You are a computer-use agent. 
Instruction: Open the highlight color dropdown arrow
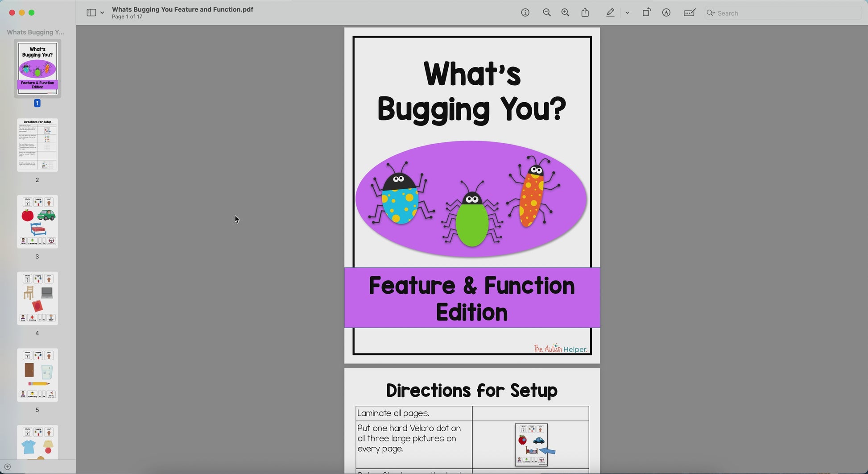tap(627, 13)
